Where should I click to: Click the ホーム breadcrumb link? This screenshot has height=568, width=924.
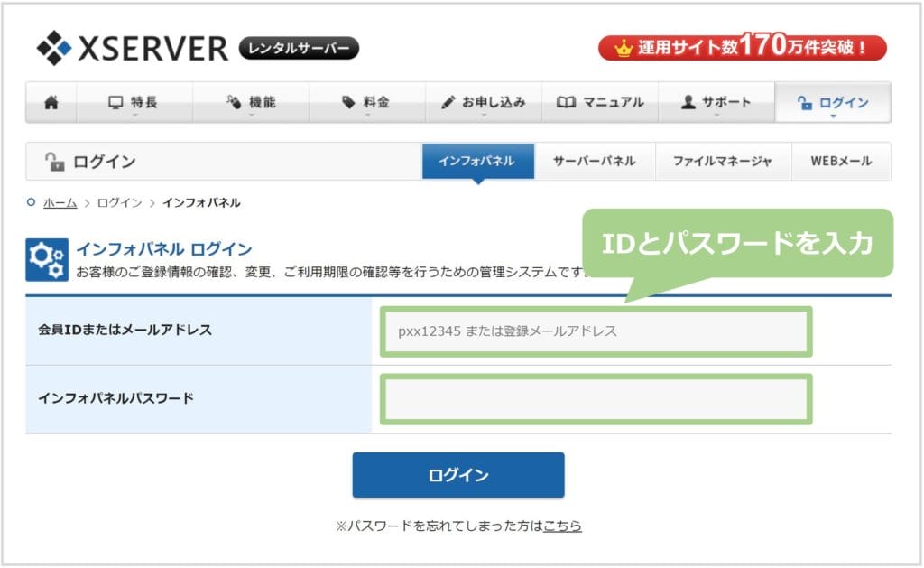(x=60, y=203)
